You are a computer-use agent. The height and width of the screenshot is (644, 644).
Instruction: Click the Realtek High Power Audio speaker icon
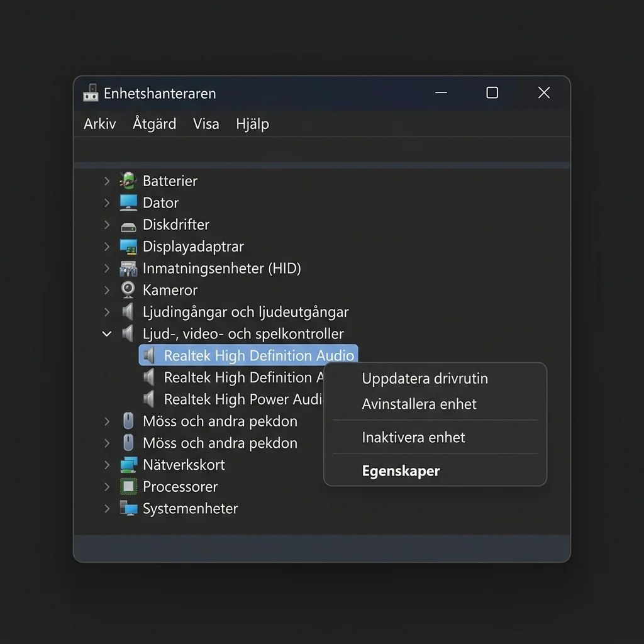(149, 399)
